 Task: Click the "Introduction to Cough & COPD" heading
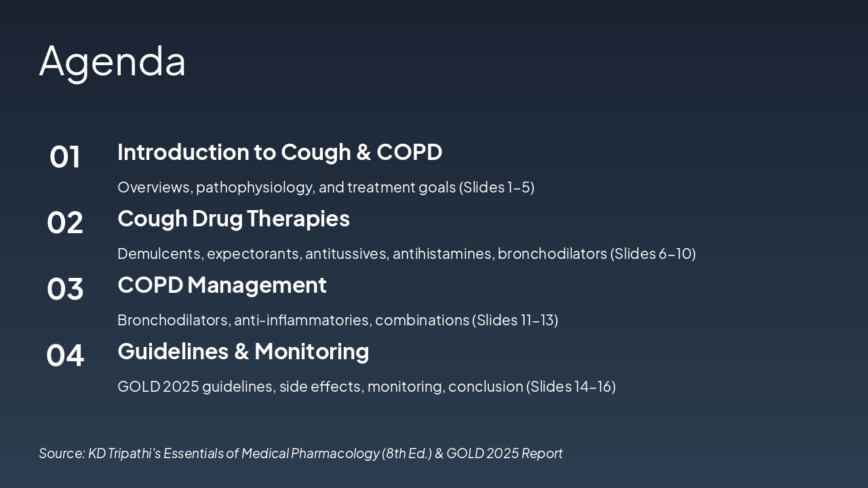point(279,152)
